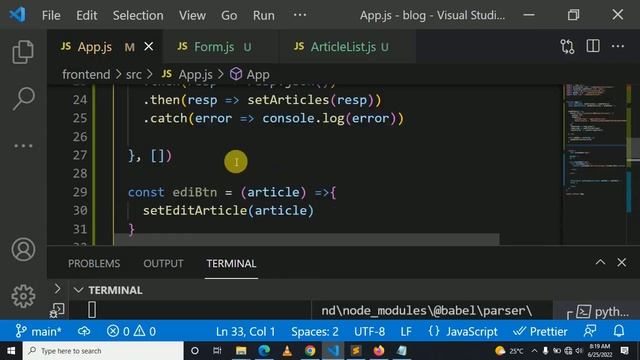
Task: Open the PROBLEMS panel tab
Action: pyautogui.click(x=94, y=264)
